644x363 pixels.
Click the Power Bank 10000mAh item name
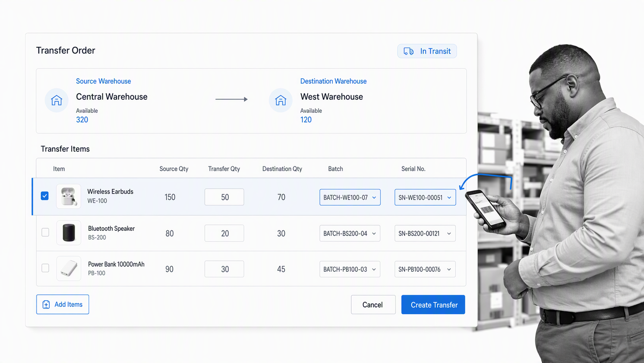116,264
